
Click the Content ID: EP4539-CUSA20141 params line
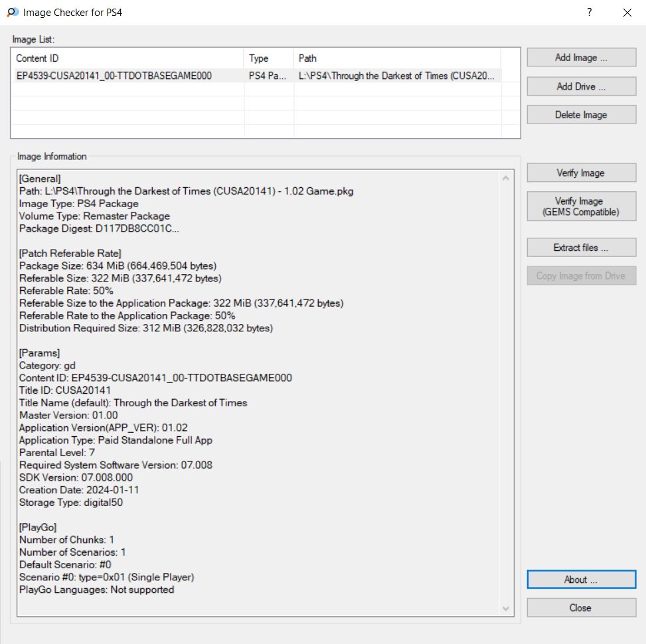click(x=155, y=378)
